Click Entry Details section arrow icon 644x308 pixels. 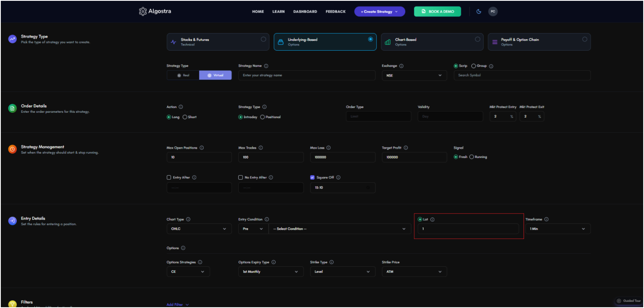pyautogui.click(x=12, y=221)
